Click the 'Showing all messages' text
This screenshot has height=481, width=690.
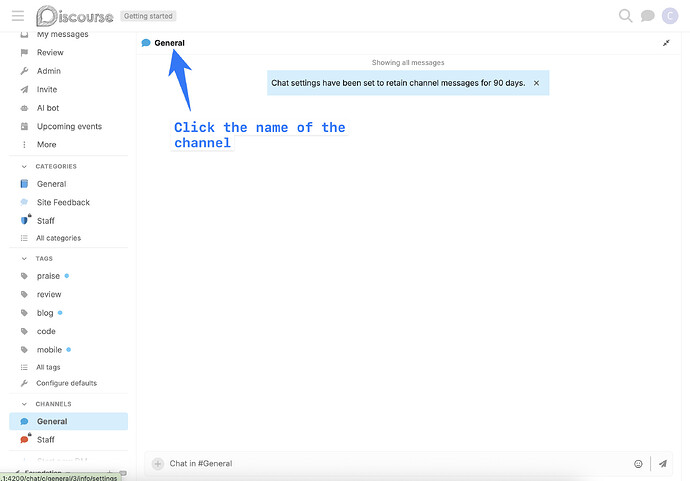(x=408, y=62)
